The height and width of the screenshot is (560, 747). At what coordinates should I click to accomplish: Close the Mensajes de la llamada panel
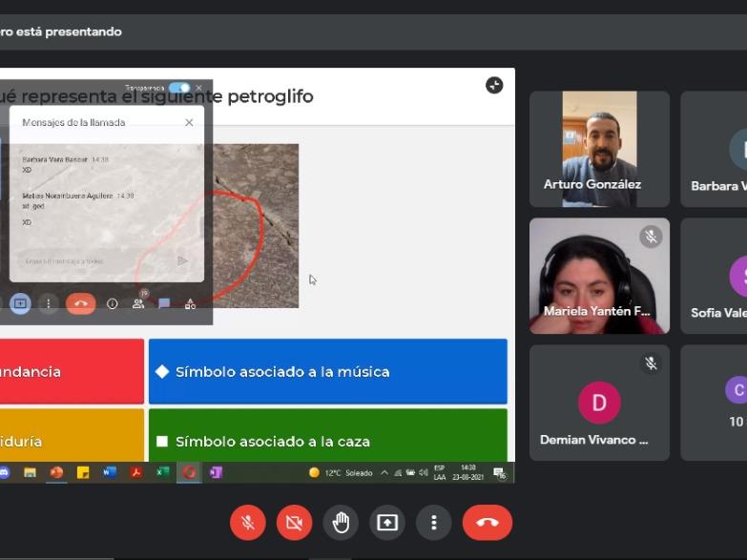(189, 122)
